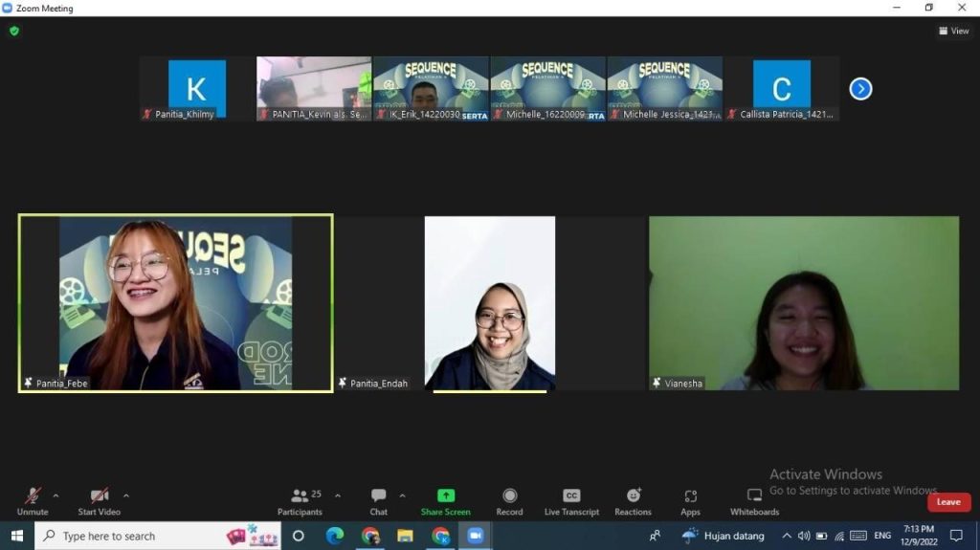The width and height of the screenshot is (980, 550).
Task: Show hidden system tray icons
Action: pyautogui.click(x=787, y=536)
